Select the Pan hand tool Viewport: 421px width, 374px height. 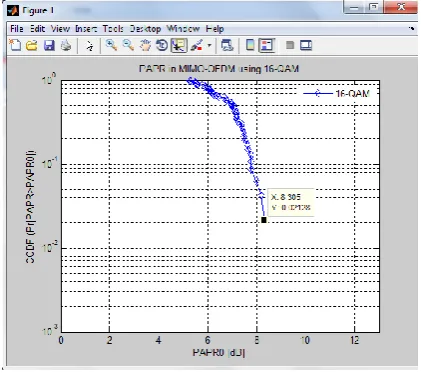145,45
